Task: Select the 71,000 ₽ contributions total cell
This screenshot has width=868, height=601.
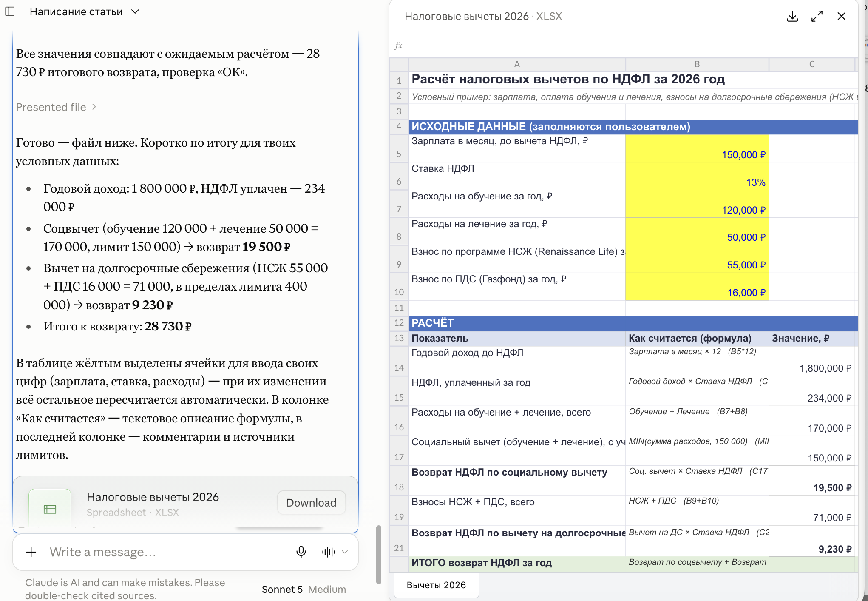Action: pyautogui.click(x=812, y=510)
